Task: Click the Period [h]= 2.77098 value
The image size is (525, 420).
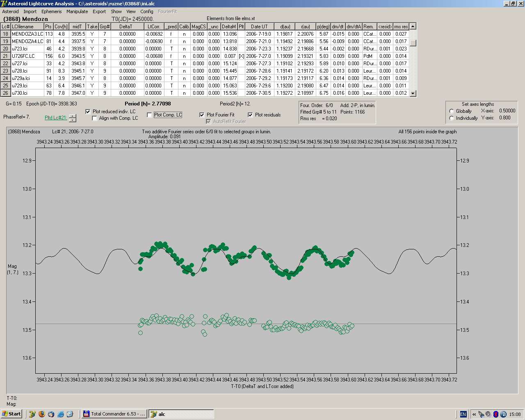Action: pyautogui.click(x=148, y=104)
